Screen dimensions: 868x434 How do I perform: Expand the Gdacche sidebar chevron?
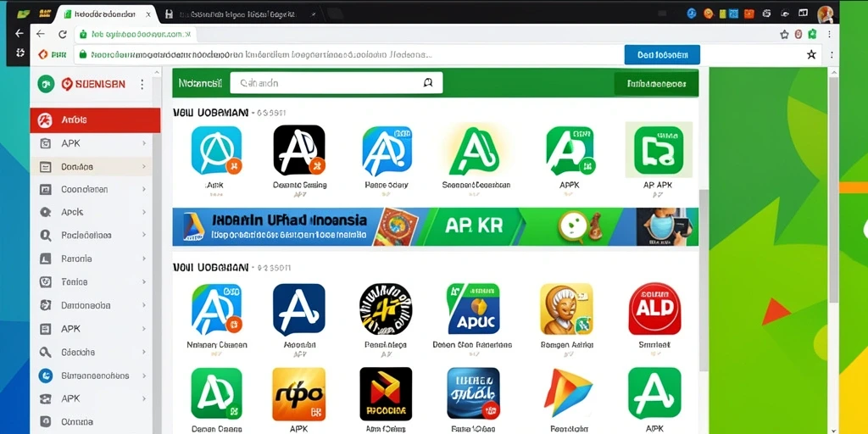pos(144,352)
